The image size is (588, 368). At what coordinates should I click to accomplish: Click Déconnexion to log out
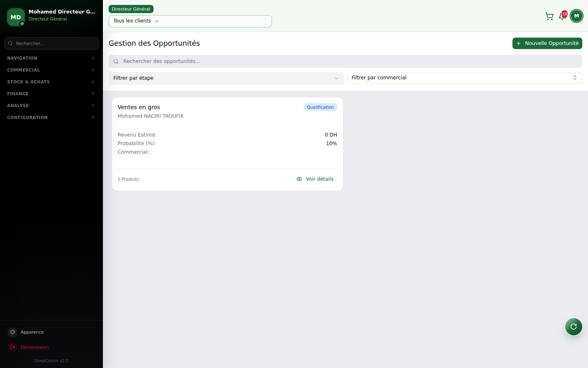tap(51, 347)
